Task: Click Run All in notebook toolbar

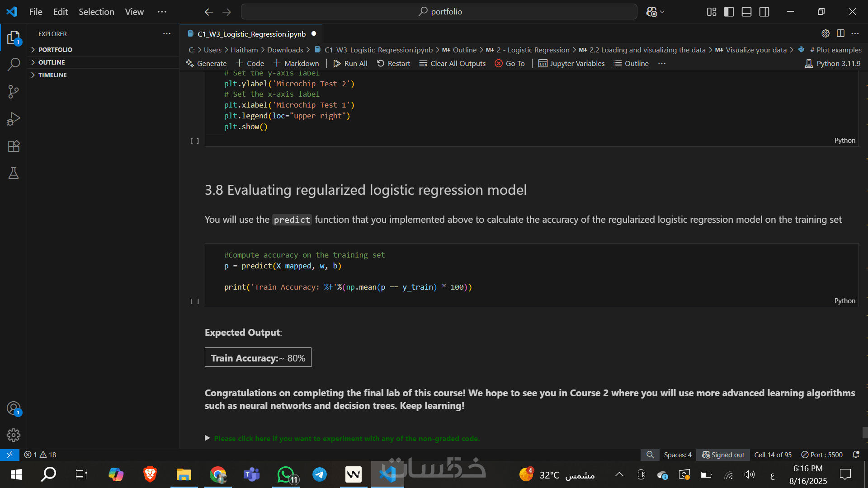Action: (x=350, y=63)
